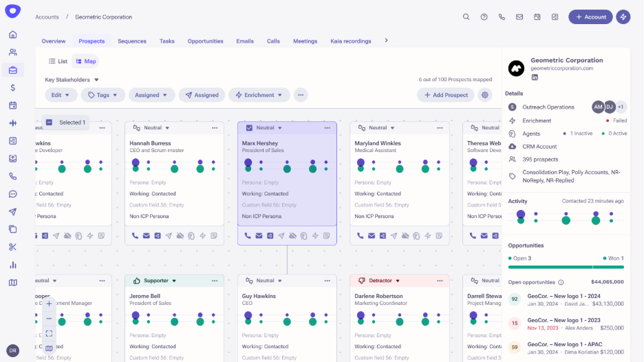Show more tabs with chevron arrow
The image size is (644, 362).
386,41
